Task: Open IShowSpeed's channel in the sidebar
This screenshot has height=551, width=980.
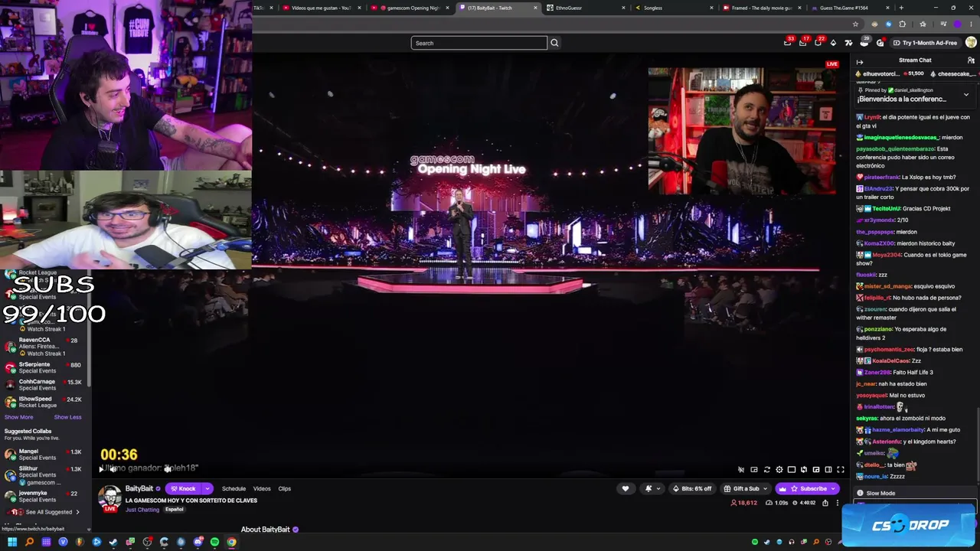Action: pyautogui.click(x=44, y=402)
